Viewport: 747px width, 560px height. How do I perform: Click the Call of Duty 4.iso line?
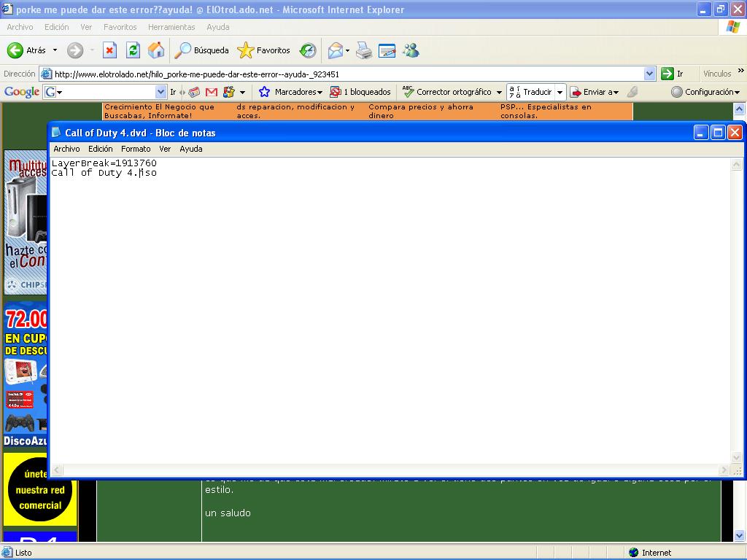tap(104, 172)
